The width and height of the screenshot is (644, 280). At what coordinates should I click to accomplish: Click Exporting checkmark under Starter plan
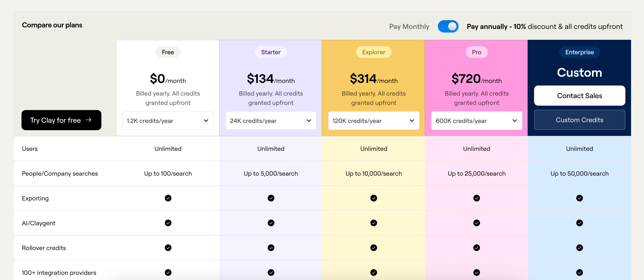tap(271, 198)
